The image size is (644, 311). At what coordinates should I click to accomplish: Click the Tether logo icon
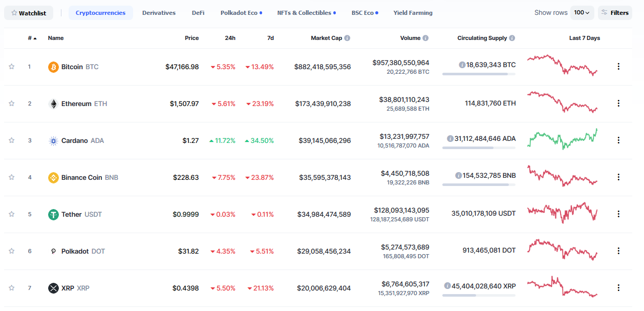pyautogui.click(x=53, y=215)
